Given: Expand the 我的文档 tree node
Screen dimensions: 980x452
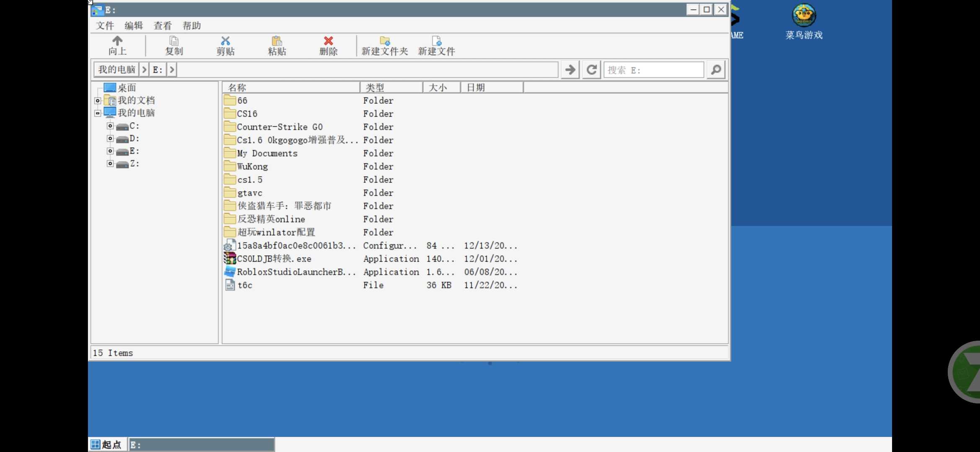Looking at the screenshot, I should click(98, 100).
